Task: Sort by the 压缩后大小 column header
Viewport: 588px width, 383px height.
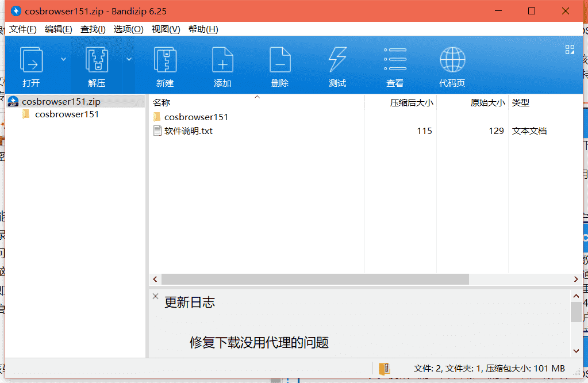Action: pos(412,102)
